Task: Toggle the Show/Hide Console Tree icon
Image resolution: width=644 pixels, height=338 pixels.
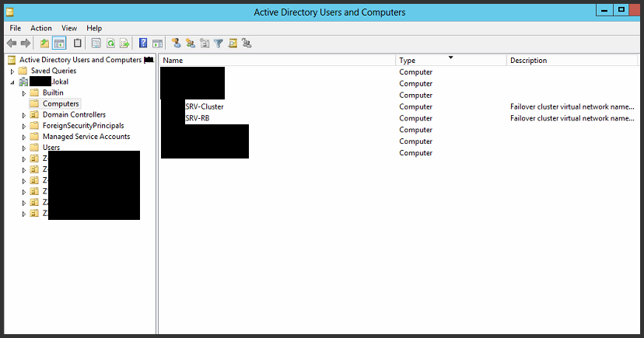Action: coord(59,43)
